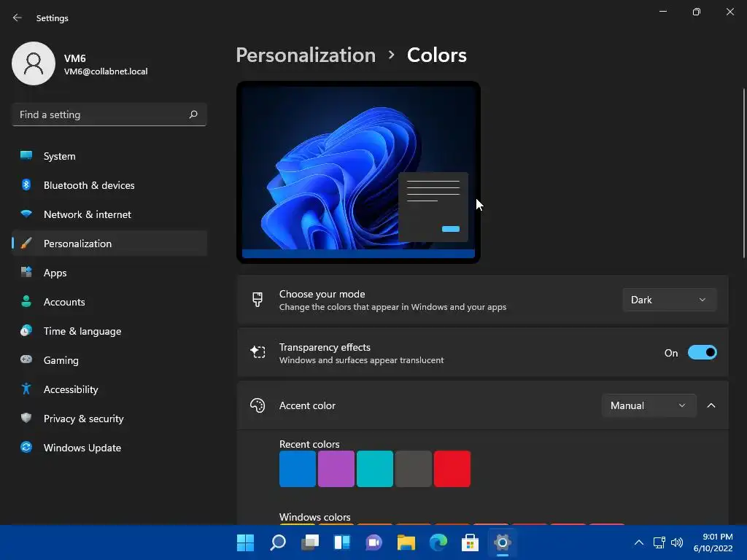Select Personalization category
The width and height of the screenshot is (747, 560).
coord(109,244)
